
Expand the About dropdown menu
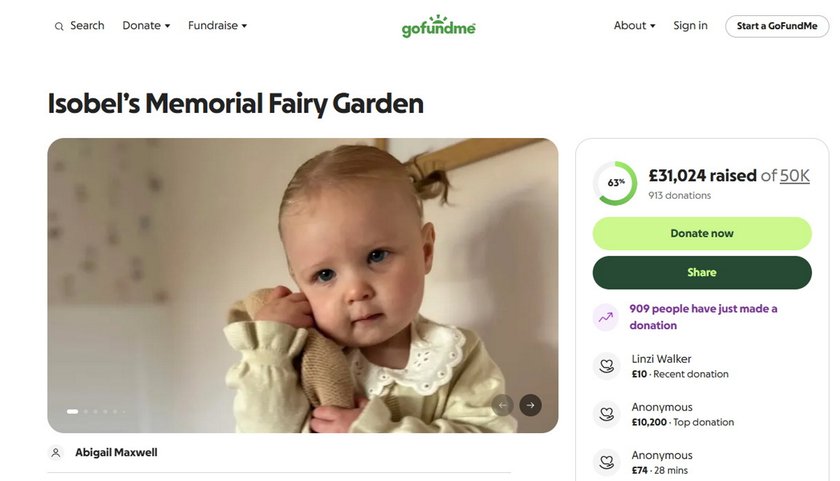pyautogui.click(x=634, y=26)
